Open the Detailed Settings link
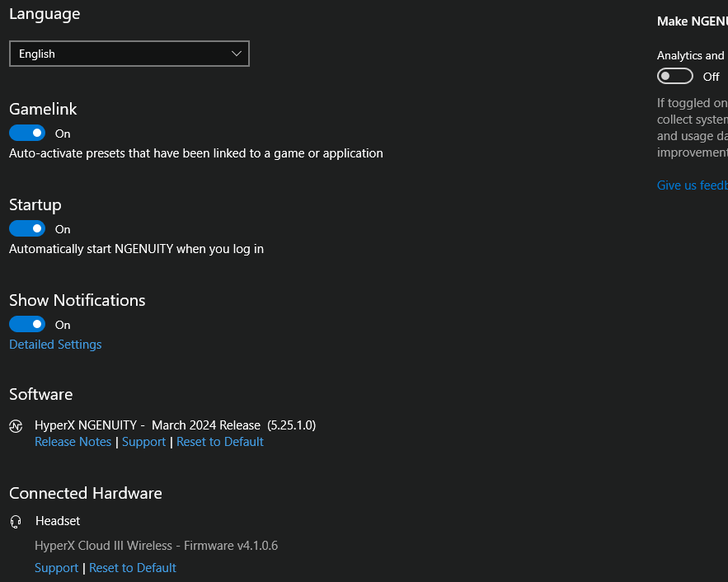Image resolution: width=728 pixels, height=582 pixels. (55, 345)
